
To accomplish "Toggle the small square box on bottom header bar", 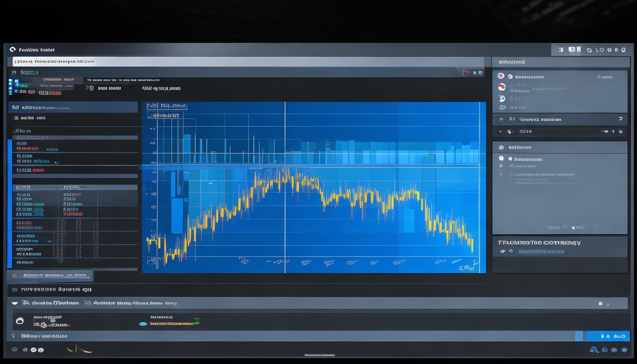I will [x=601, y=303].
